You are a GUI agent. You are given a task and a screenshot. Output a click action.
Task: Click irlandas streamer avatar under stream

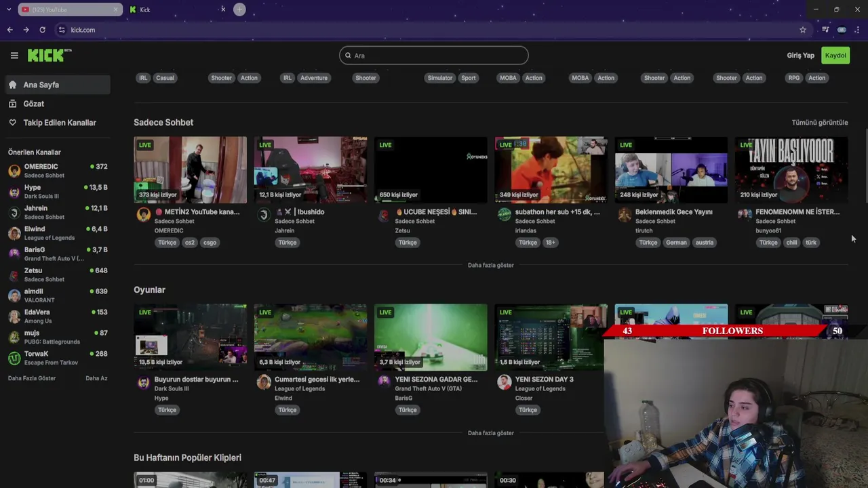504,215
